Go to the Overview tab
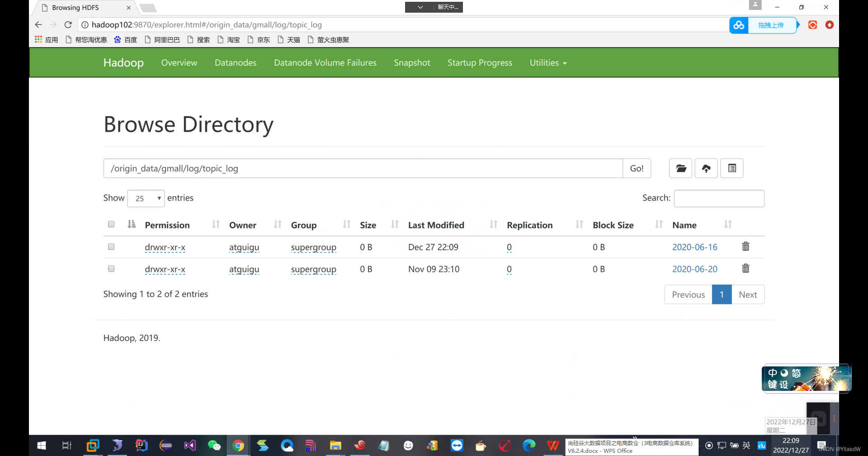This screenshot has width=868, height=456. 179,63
